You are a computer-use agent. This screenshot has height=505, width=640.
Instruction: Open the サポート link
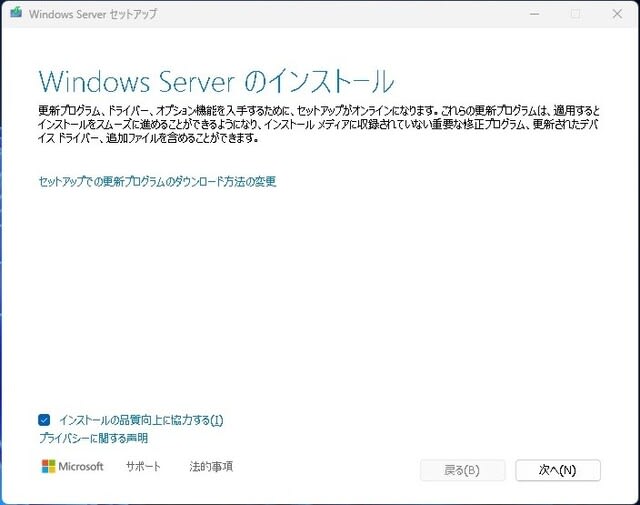(143, 466)
